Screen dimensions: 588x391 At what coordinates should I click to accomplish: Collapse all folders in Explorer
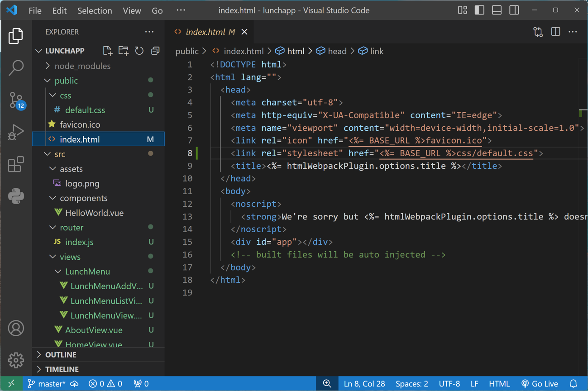(155, 51)
